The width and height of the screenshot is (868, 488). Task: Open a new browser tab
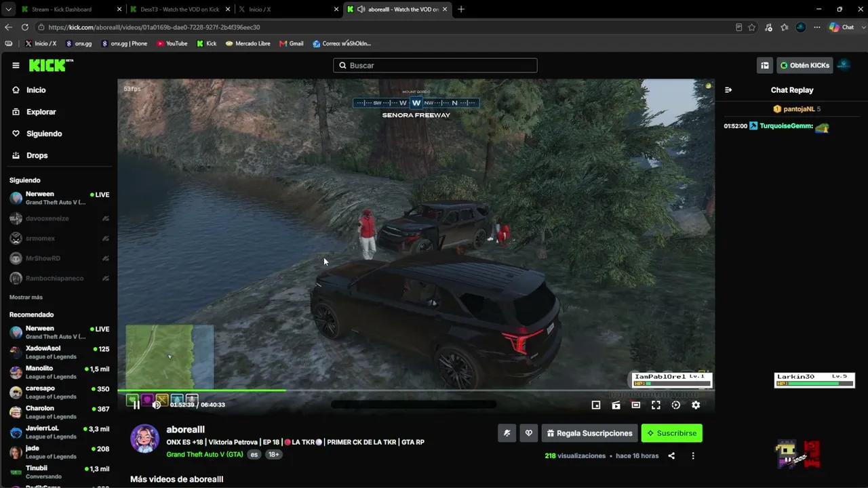[x=461, y=9]
